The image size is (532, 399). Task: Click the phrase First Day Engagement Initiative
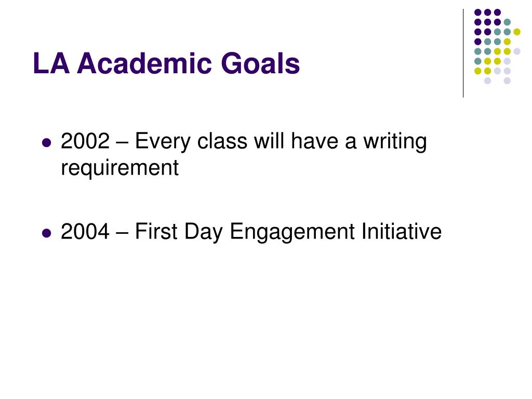[288, 232]
